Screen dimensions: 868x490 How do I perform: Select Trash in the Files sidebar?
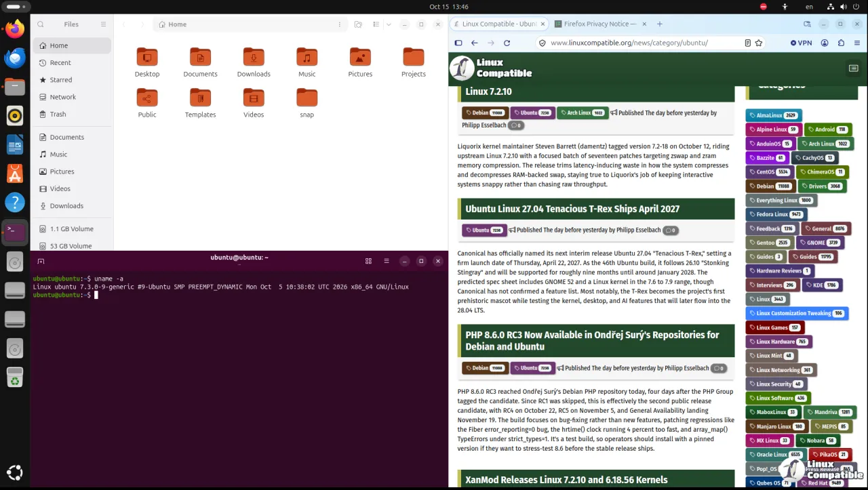click(72, 114)
